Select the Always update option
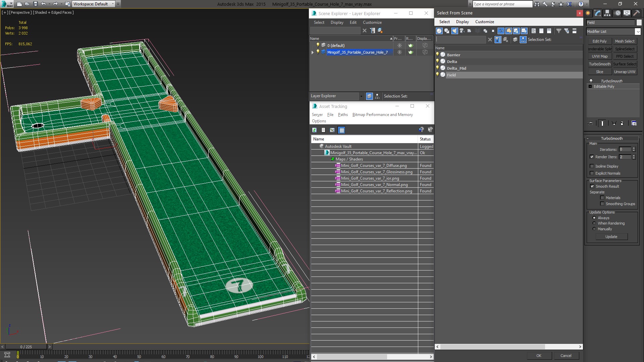Screen dimensions: 644x362 click(594, 218)
